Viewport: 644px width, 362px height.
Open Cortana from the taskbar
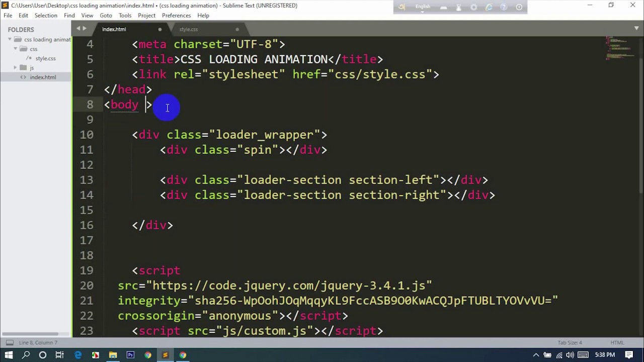43,355
